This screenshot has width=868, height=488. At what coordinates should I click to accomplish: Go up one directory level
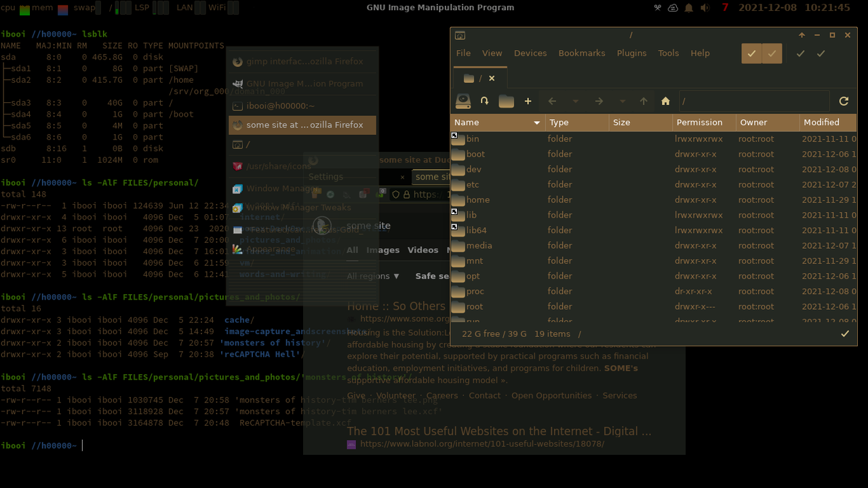pyautogui.click(x=644, y=101)
